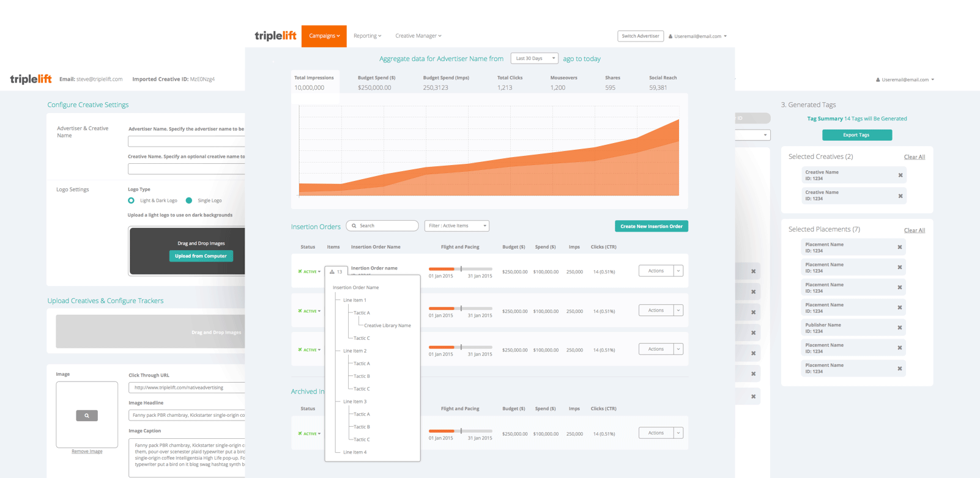Screen dimensions: 980x478
Task: Select Tactic B under Line Item 2
Action: tap(362, 377)
